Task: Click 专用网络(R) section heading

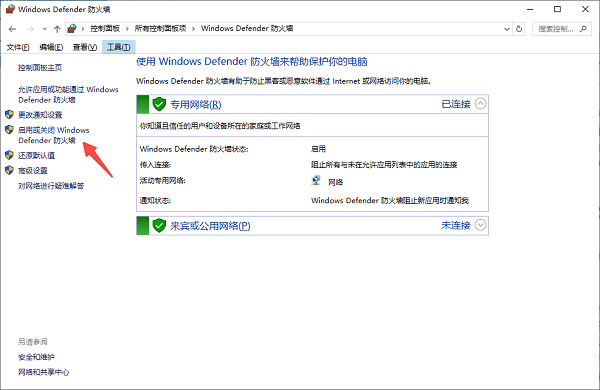Action: (196, 104)
